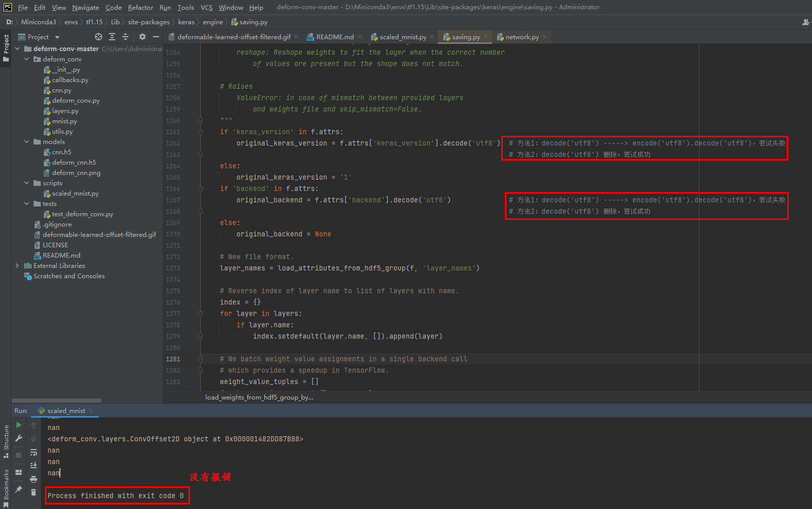
Task: Click the up arrow in Run console toolbar
Action: [x=34, y=425]
